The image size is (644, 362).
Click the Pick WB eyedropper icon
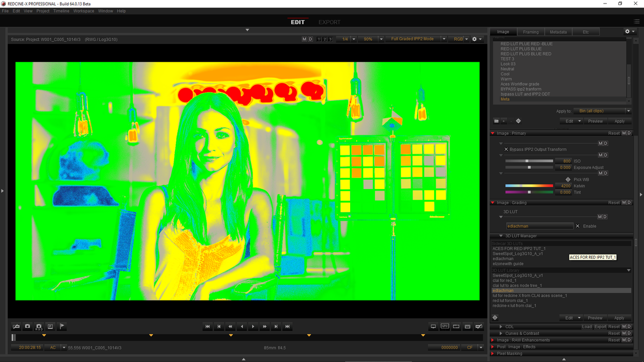[568, 179]
